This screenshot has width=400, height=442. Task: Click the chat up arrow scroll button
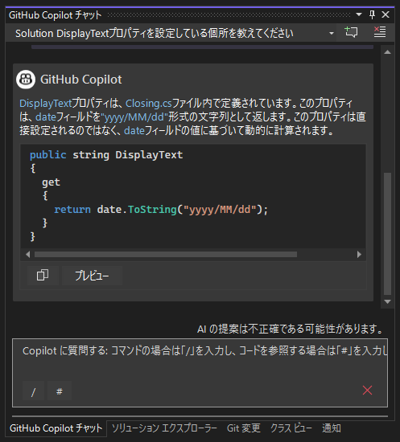pyautogui.click(x=387, y=52)
